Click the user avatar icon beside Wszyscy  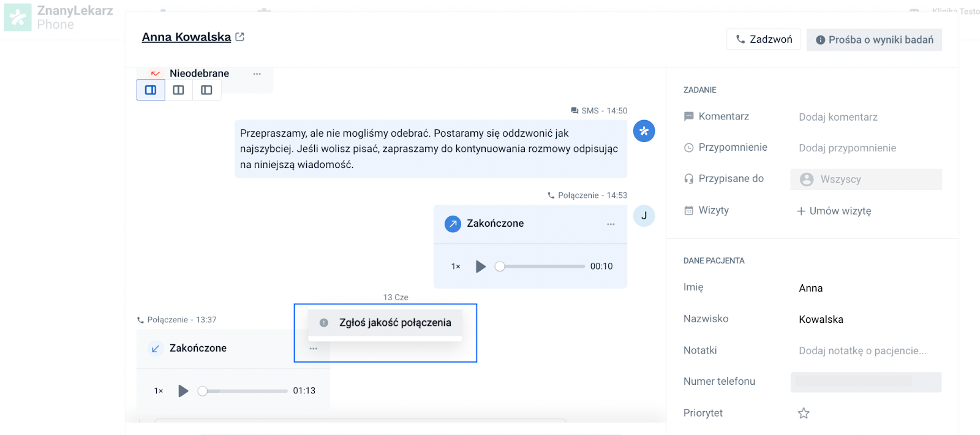coord(807,180)
